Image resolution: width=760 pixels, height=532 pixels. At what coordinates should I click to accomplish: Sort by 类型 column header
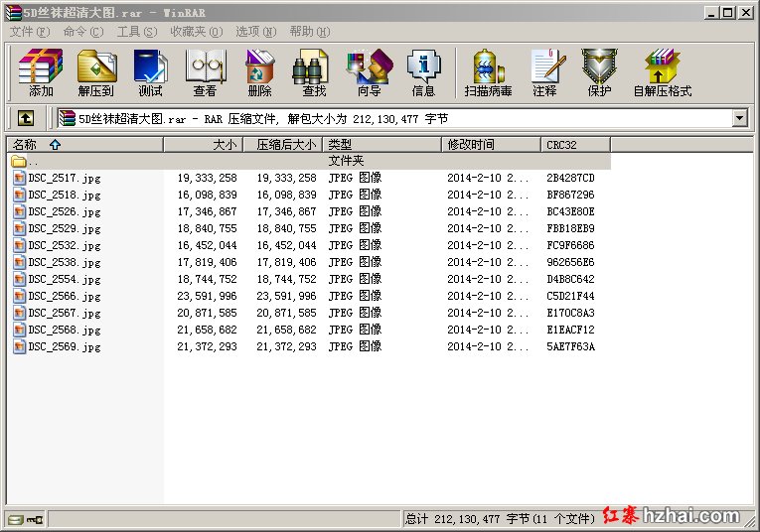pos(381,144)
